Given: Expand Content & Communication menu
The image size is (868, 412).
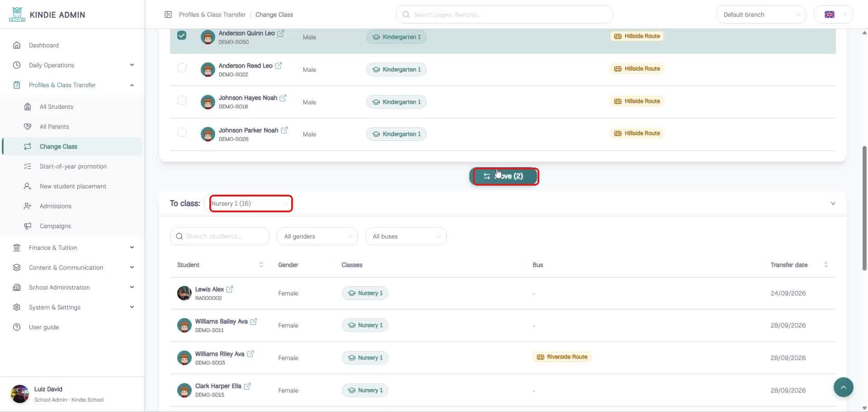Looking at the screenshot, I should [132, 267].
